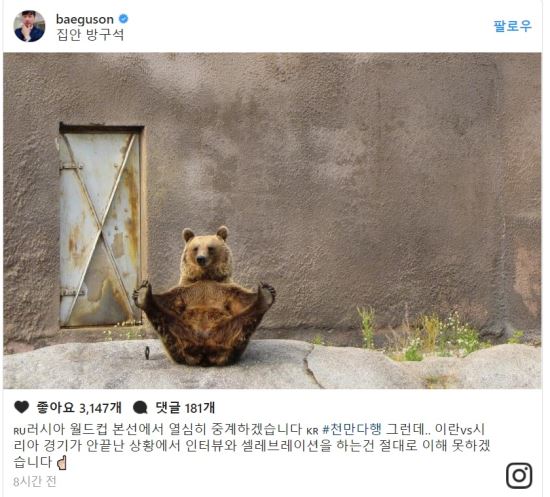Open the baeguson username link

(x=85, y=19)
